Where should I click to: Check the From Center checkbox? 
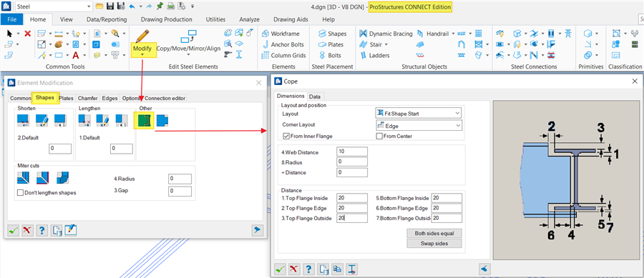pyautogui.click(x=379, y=136)
